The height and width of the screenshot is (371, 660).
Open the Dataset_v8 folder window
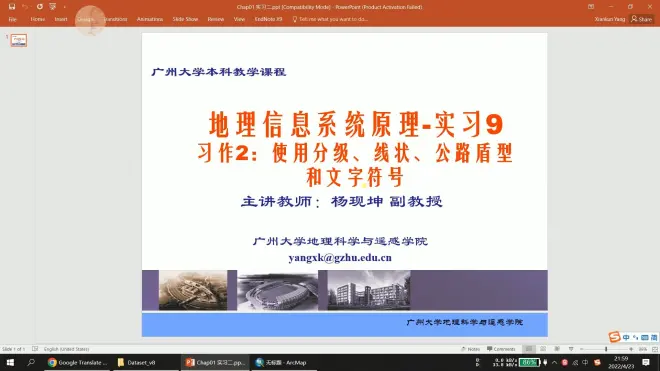coord(146,363)
